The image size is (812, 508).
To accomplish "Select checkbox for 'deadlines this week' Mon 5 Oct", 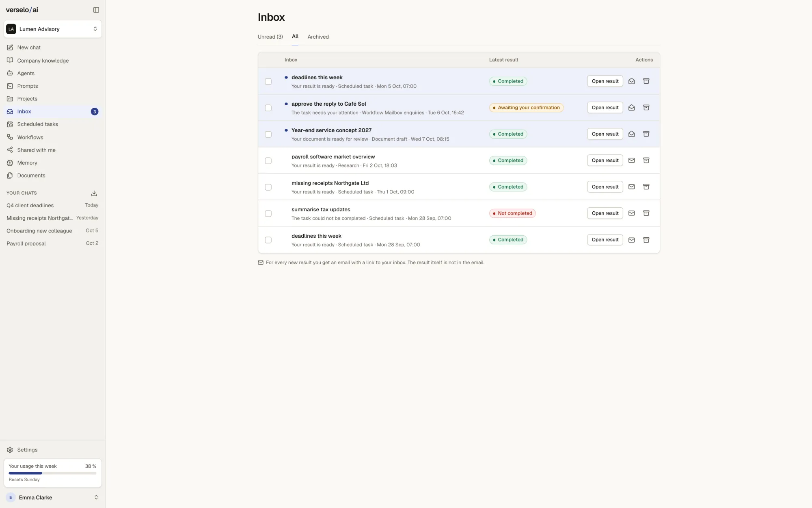I will pos(268,82).
